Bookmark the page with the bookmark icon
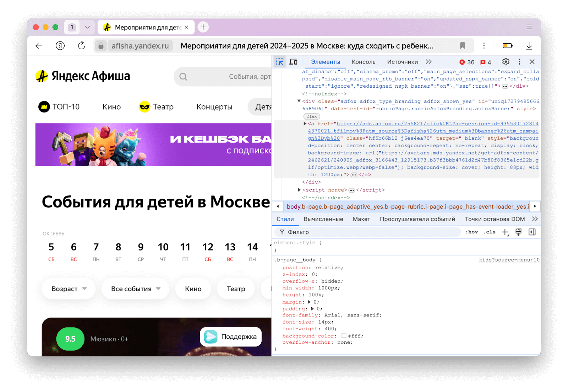This screenshot has height=392, width=568. tap(463, 46)
